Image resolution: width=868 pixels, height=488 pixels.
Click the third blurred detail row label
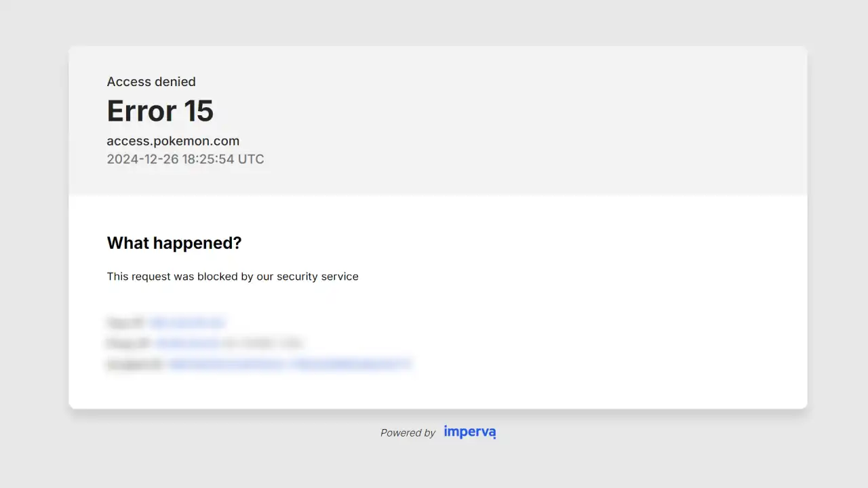(136, 364)
